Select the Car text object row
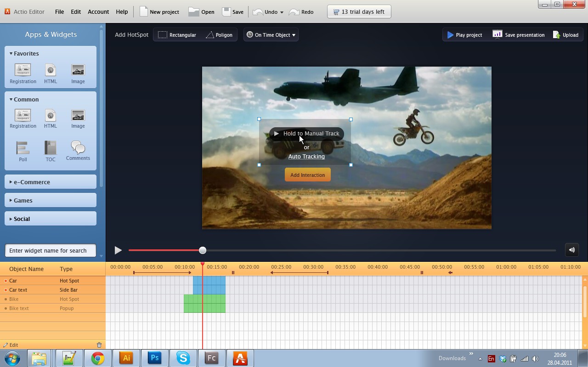Viewport: 588px width, 367px height. pyautogui.click(x=53, y=290)
